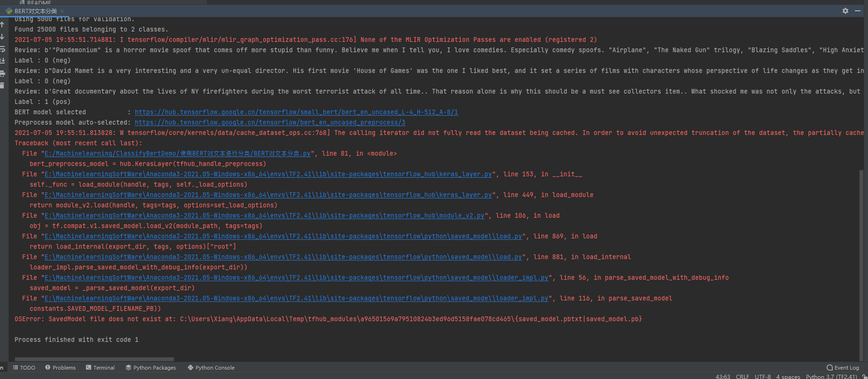Click 'constants.SAVED_MODEL_FILENAME_PB))' code line

(95, 308)
